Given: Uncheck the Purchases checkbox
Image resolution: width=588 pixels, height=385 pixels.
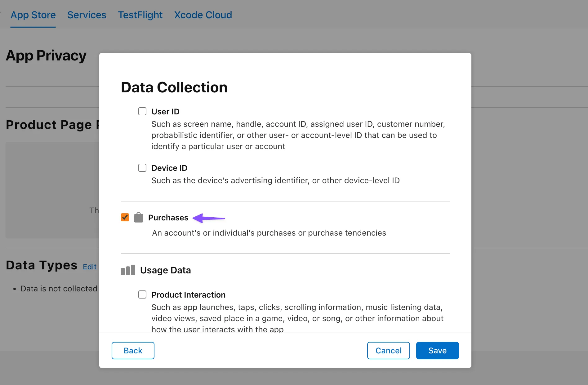Looking at the screenshot, I should pyautogui.click(x=125, y=218).
